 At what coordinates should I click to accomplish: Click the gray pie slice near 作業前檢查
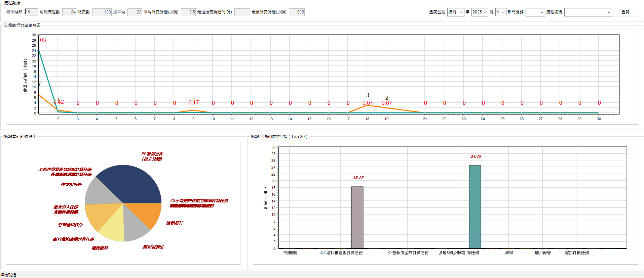pos(99,193)
